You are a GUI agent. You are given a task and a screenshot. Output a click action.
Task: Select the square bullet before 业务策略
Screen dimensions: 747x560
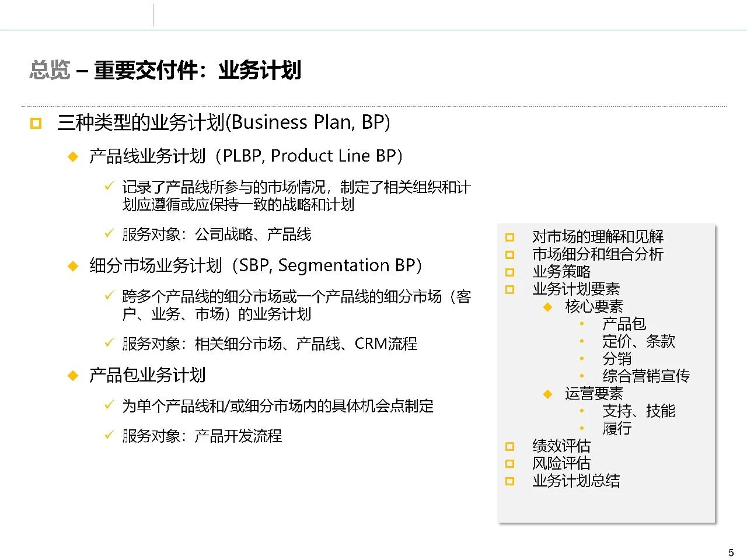509,272
